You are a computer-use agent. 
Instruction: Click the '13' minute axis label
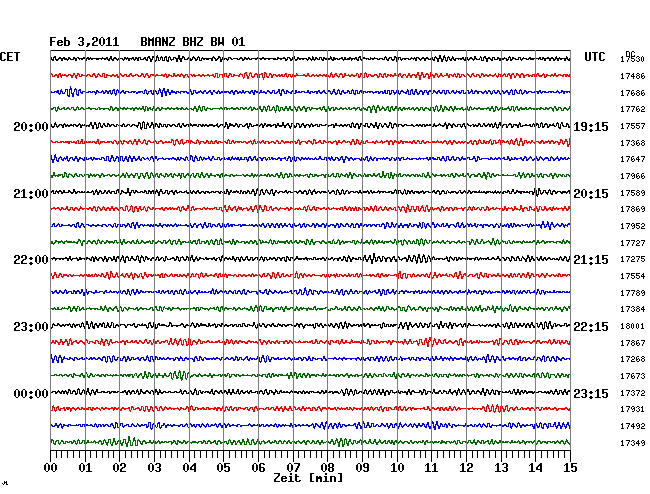501,468
